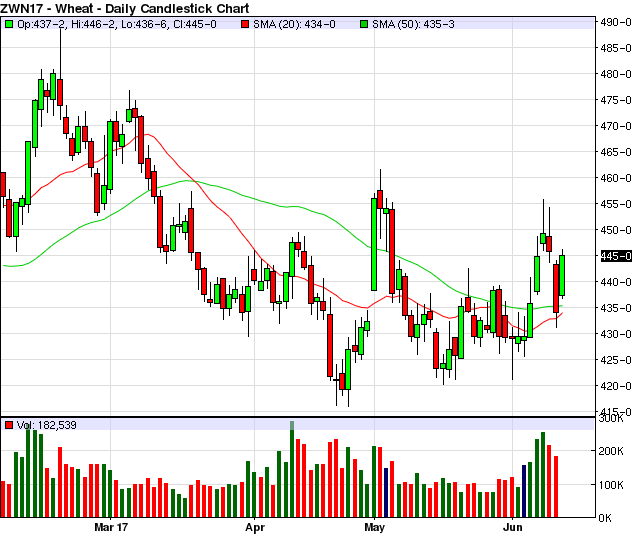
Task: Click the chart title 'ZWN17 - Wheat - Daily Candlestick Chart'
Action: click(x=124, y=8)
